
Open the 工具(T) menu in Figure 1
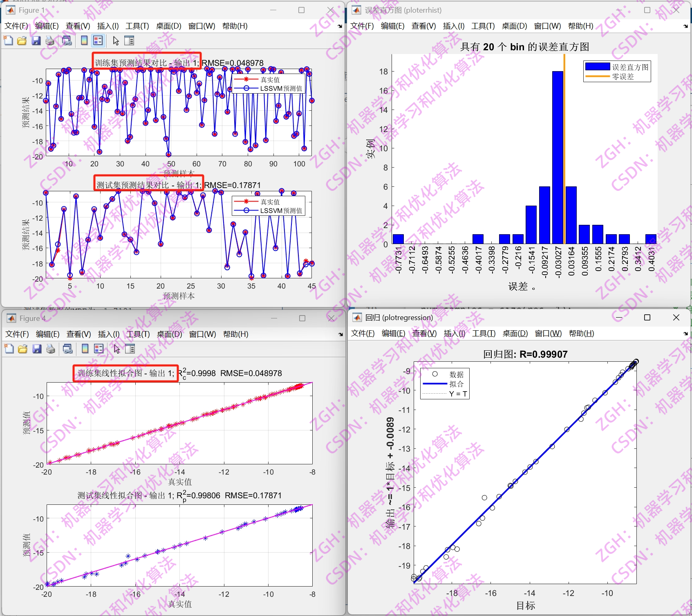click(137, 26)
